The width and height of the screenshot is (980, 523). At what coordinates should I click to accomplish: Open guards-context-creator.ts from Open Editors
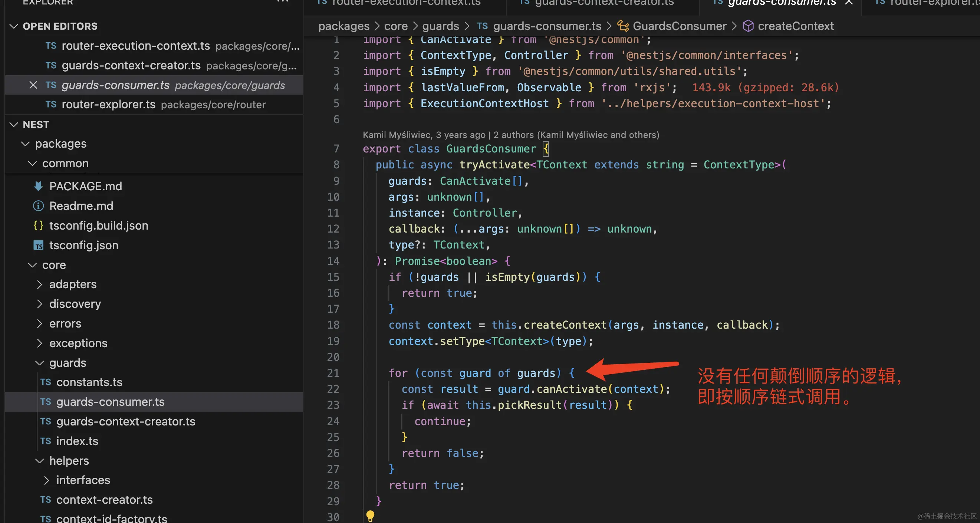(154, 65)
